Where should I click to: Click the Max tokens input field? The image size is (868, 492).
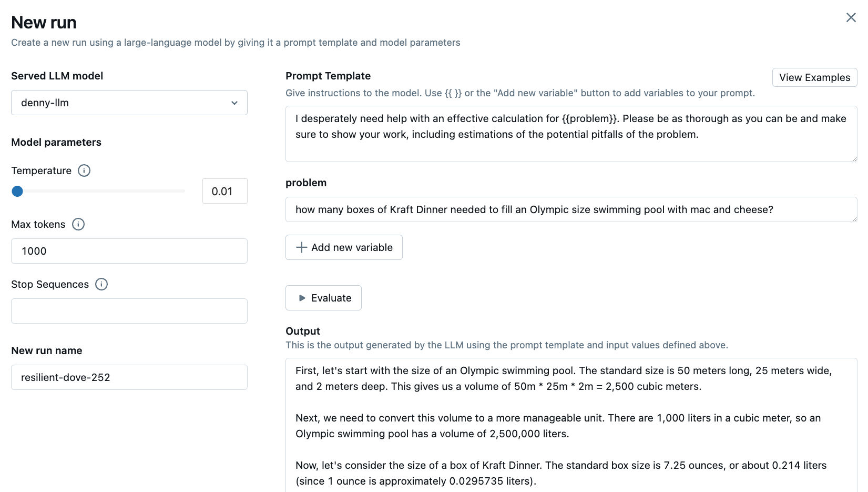point(129,251)
